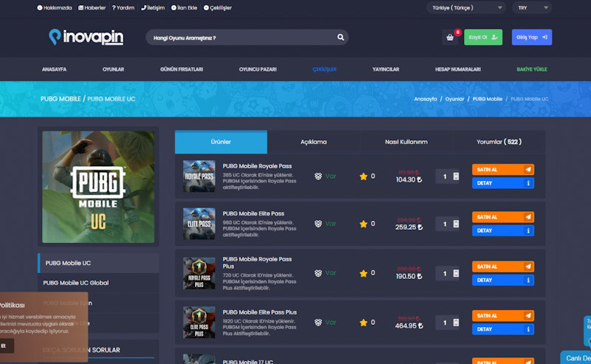Select the Ürünler tab

pyautogui.click(x=221, y=142)
